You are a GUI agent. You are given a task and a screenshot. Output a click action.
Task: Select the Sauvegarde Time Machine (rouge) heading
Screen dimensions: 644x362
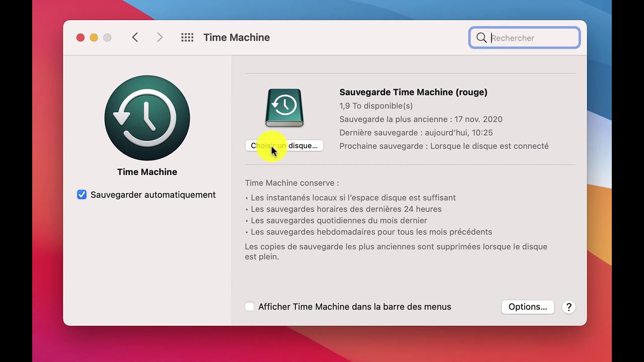click(x=413, y=92)
